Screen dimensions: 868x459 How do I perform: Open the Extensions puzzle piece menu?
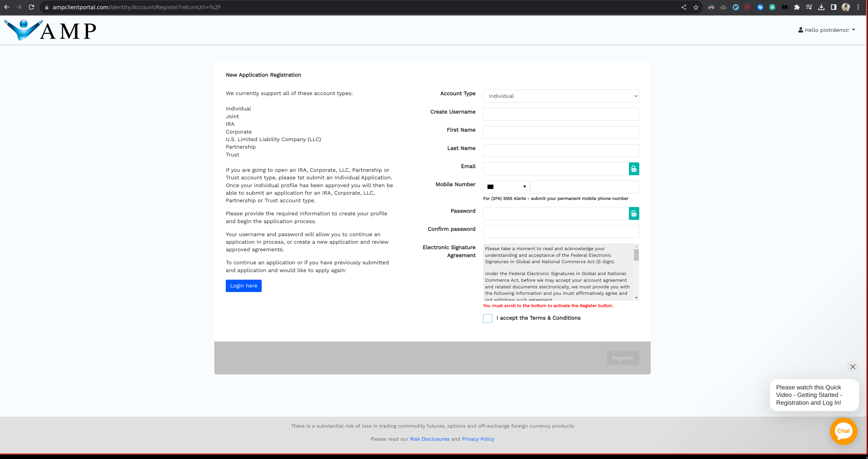(797, 7)
